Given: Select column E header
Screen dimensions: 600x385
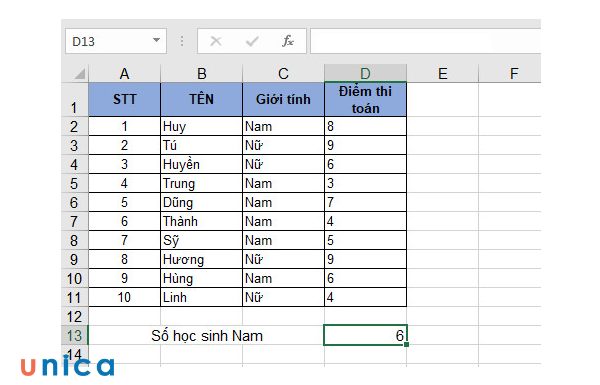Looking at the screenshot, I should tap(443, 73).
